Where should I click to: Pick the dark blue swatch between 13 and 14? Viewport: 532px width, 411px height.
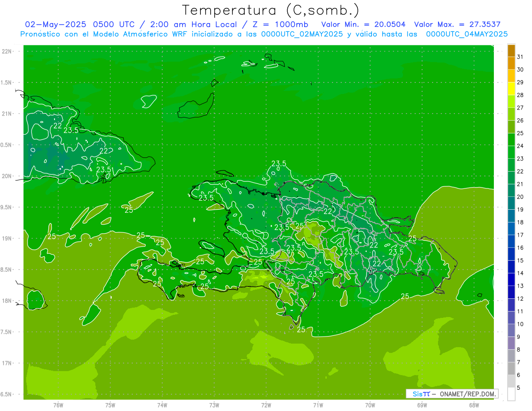pyautogui.click(x=511, y=280)
